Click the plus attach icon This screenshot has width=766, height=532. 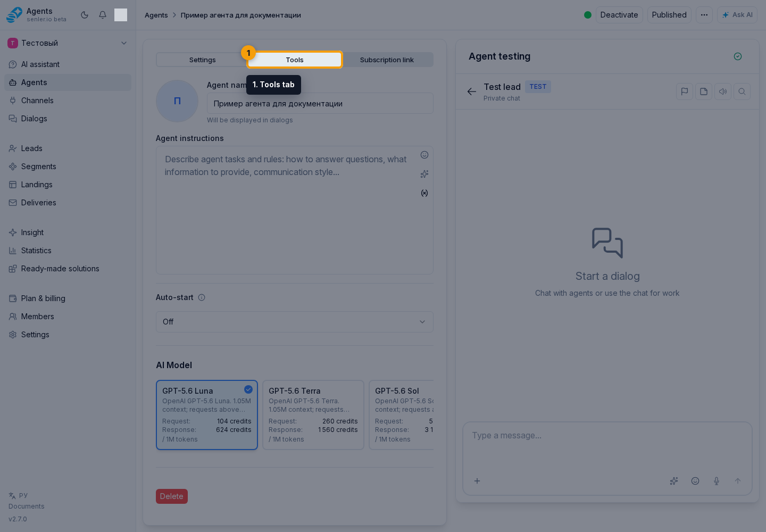(x=477, y=481)
